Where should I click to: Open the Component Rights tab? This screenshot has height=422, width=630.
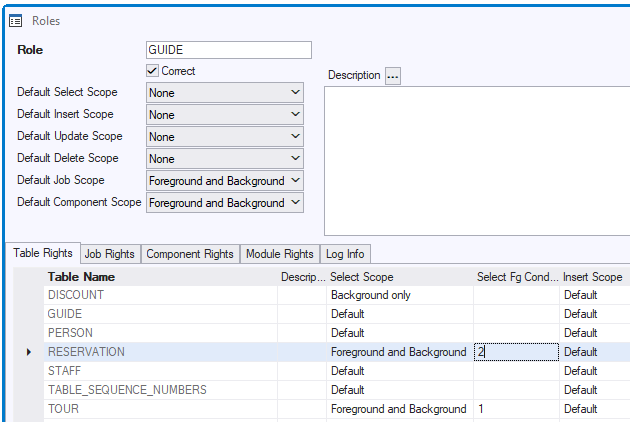pos(190,254)
